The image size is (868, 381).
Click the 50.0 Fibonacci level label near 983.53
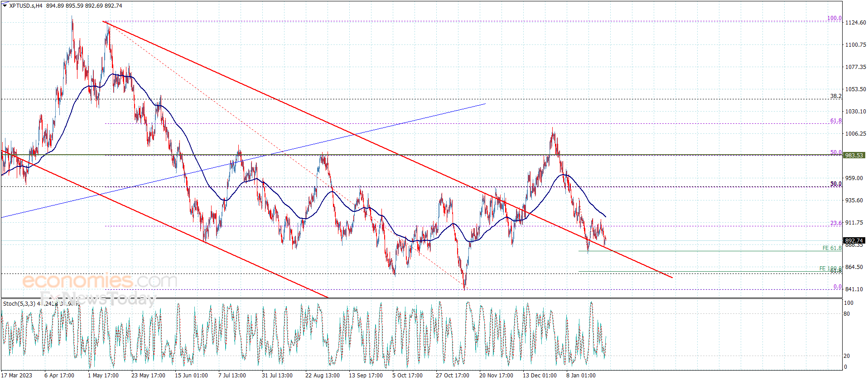pyautogui.click(x=836, y=152)
